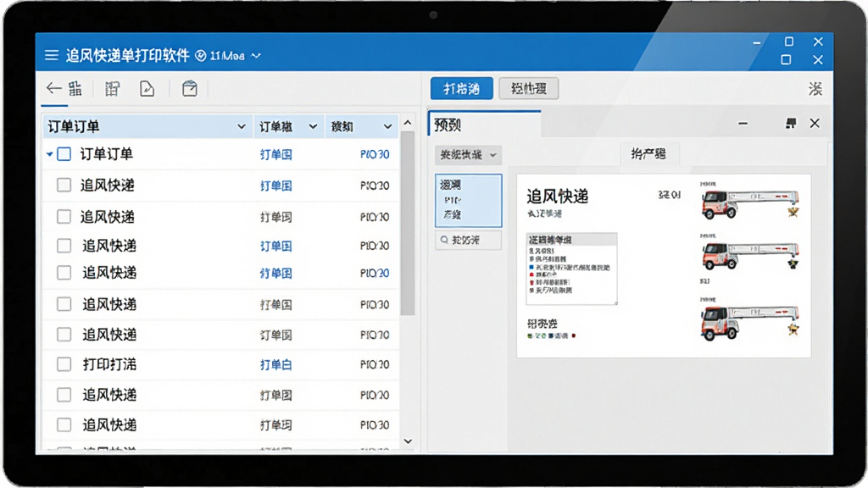Click the order list vertical scrollbar thumb
Screen dimensions: 868x488
coord(408,223)
